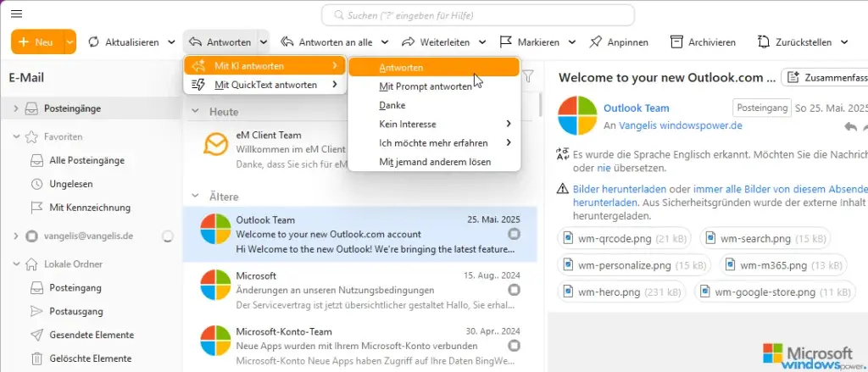Image resolution: width=868 pixels, height=372 pixels.
Task: Open the Neu button dropdown arrow
Action: 70,42
